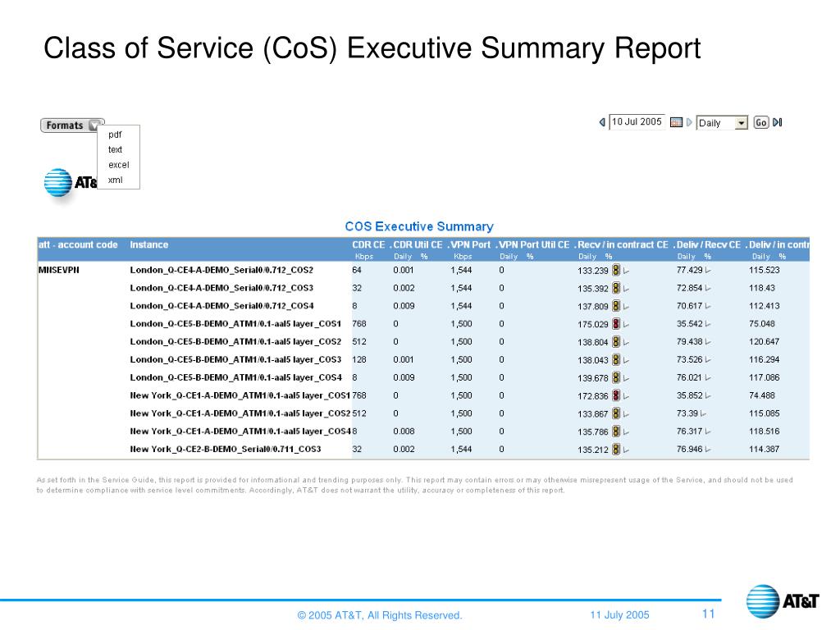Click the value 74.488 in the last column
This screenshot has height=630, width=840.
762,395
